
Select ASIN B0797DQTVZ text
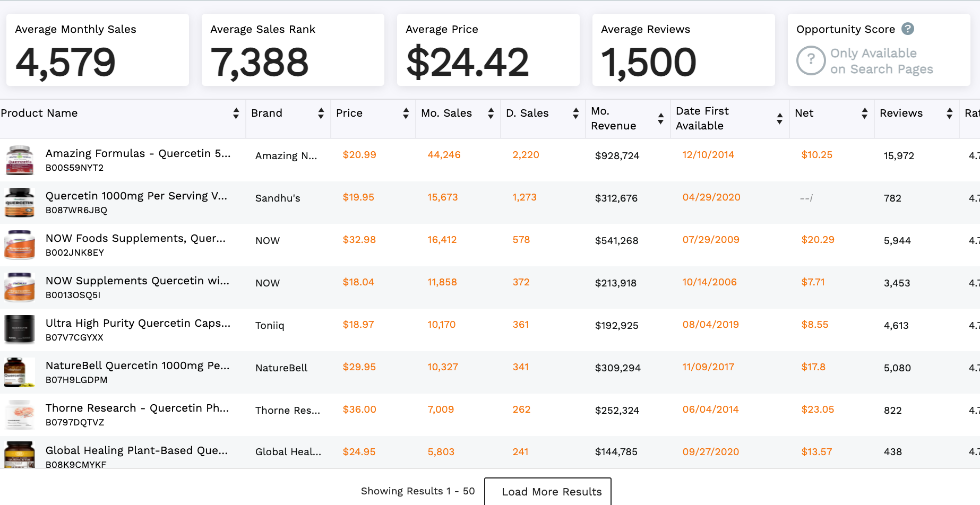pyautogui.click(x=75, y=422)
